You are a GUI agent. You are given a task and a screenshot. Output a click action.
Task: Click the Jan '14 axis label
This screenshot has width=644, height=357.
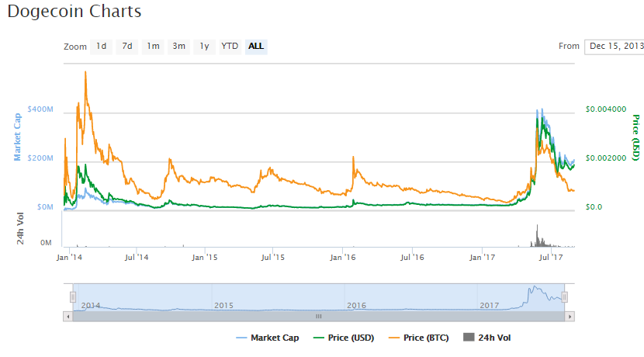[x=69, y=258]
